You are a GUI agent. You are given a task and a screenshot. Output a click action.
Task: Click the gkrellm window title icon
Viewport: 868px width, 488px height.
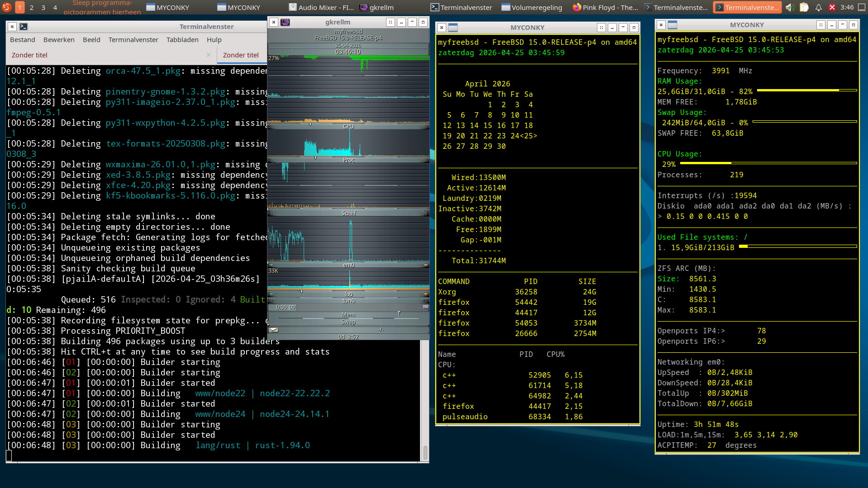point(285,22)
